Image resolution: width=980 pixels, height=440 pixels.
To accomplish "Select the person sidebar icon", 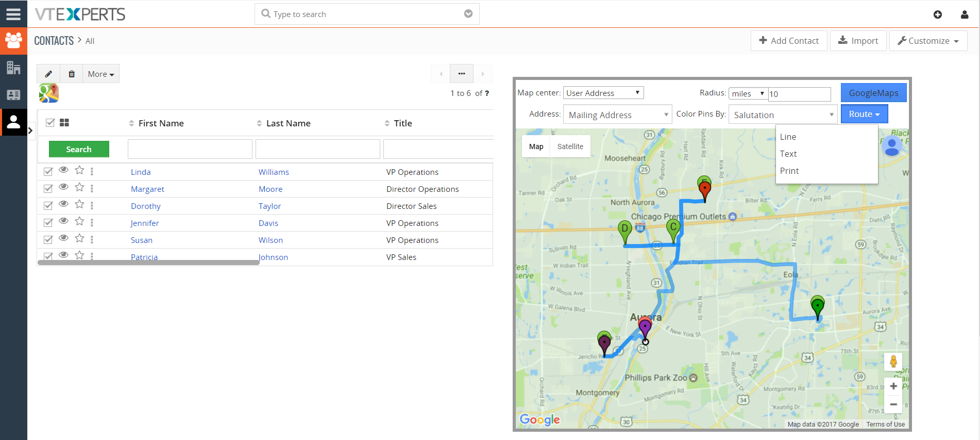I will [x=13, y=122].
